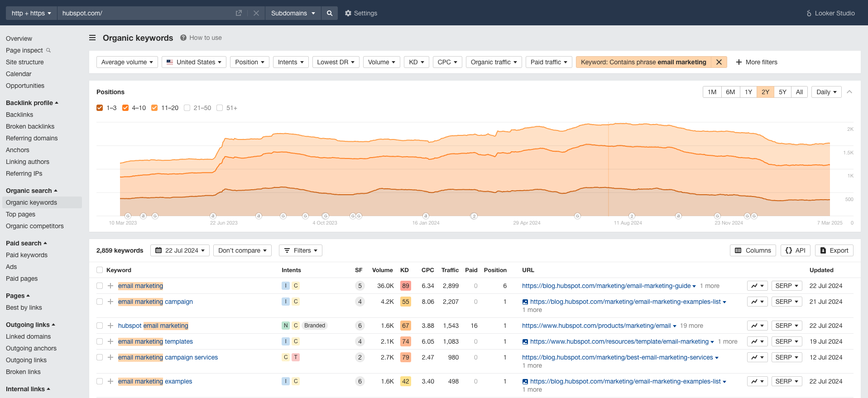
Task: Export the keywords table
Action: pos(834,250)
